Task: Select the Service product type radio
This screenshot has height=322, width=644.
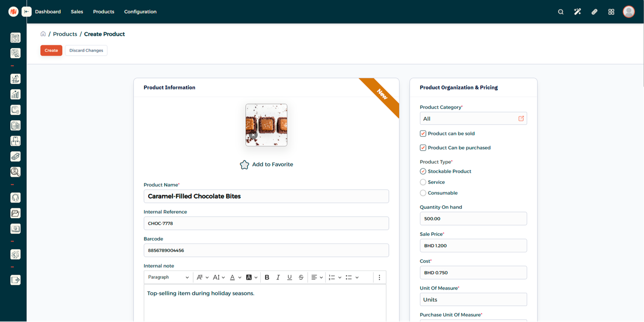Action: tap(423, 182)
